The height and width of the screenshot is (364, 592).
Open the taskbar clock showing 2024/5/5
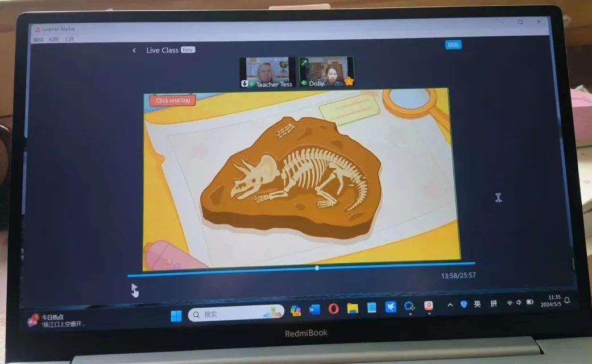552,301
